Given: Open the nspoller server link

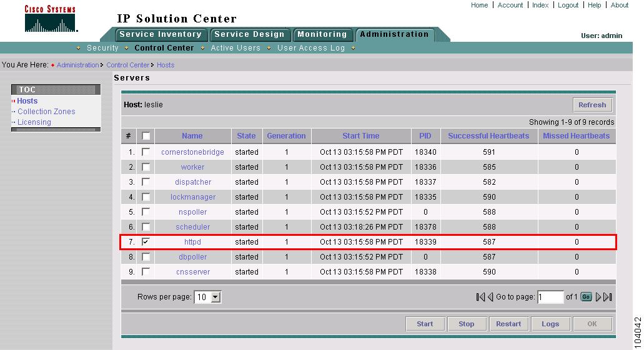Looking at the screenshot, I should [192, 212].
